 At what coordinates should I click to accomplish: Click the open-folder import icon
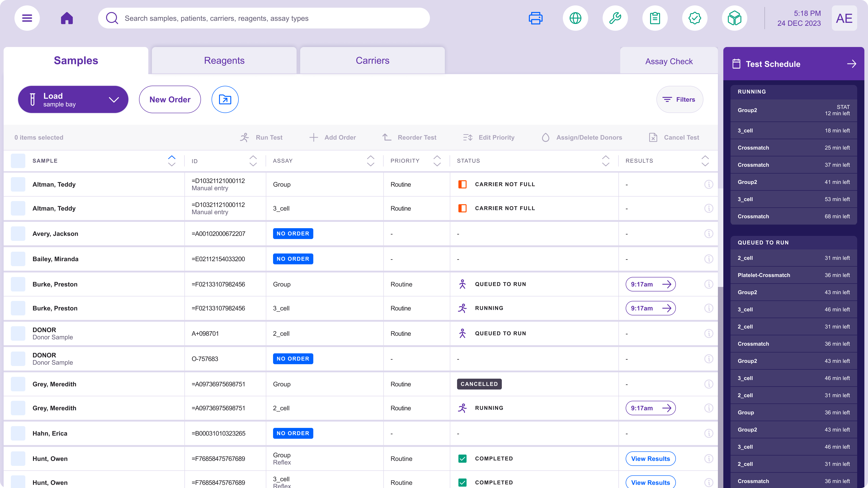[225, 99]
